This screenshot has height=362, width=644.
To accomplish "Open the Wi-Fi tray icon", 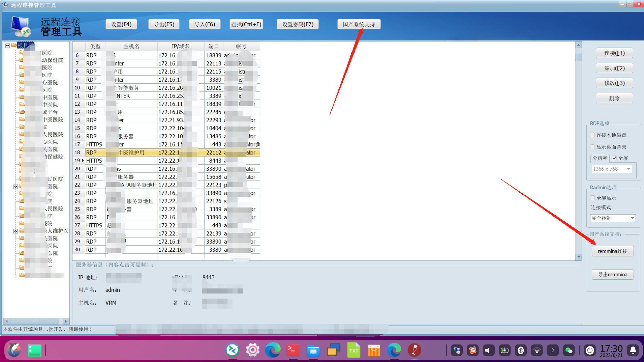I will pyautogui.click(x=536, y=351).
